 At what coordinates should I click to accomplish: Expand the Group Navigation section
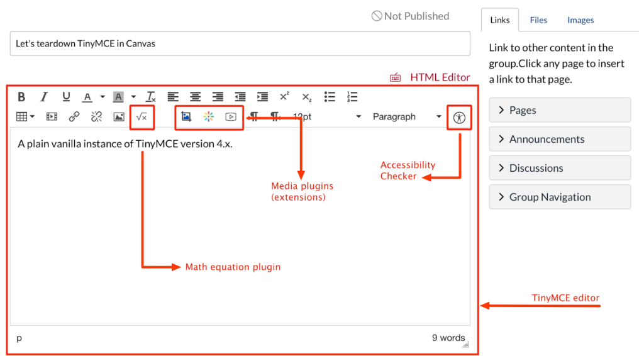click(x=560, y=197)
